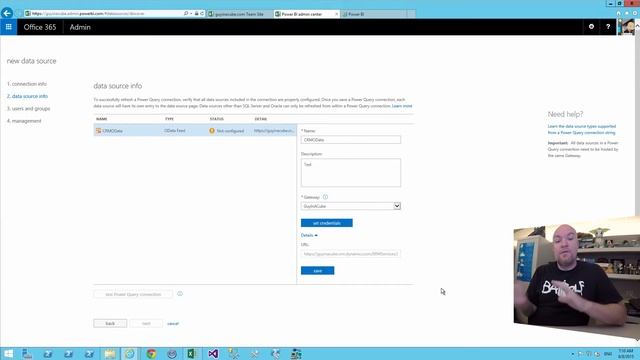This screenshot has height=360, width=640.
Task: Launch Google Chrome from the taskbar
Action: 151,353
